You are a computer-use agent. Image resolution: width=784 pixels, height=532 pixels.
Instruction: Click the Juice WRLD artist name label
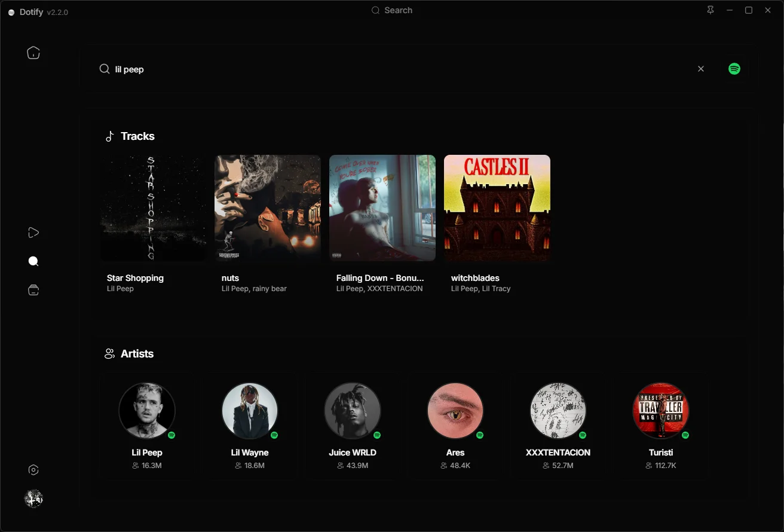353,452
